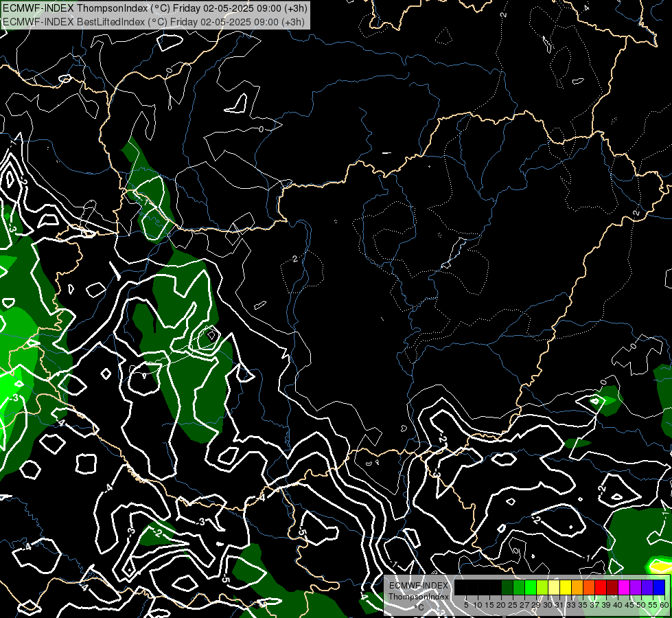Image resolution: width=672 pixels, height=618 pixels.
Task: Click the legend value label 50
Action: [x=642, y=605]
